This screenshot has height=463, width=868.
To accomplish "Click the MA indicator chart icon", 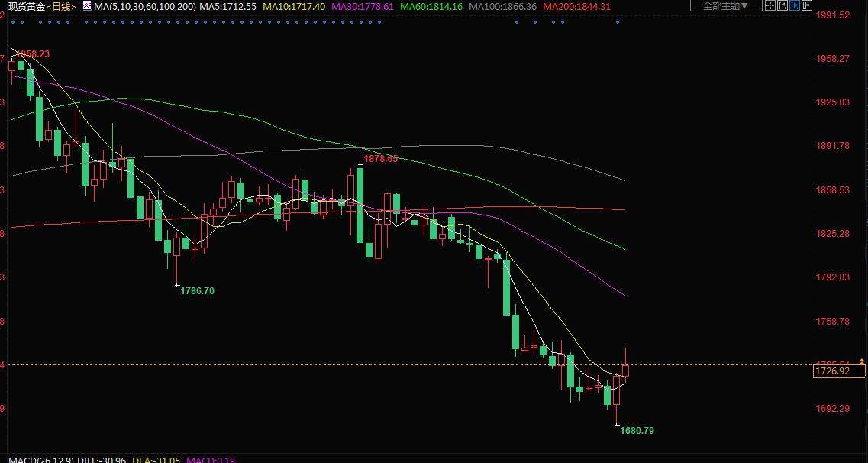I will [x=86, y=6].
